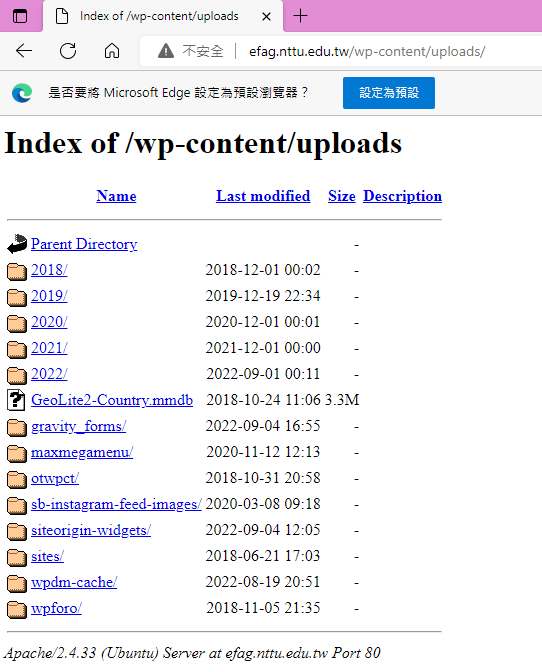Image resolution: width=542 pixels, height=672 pixels.
Task: Click the date 2022-08-19 20:51
Action: [263, 582]
